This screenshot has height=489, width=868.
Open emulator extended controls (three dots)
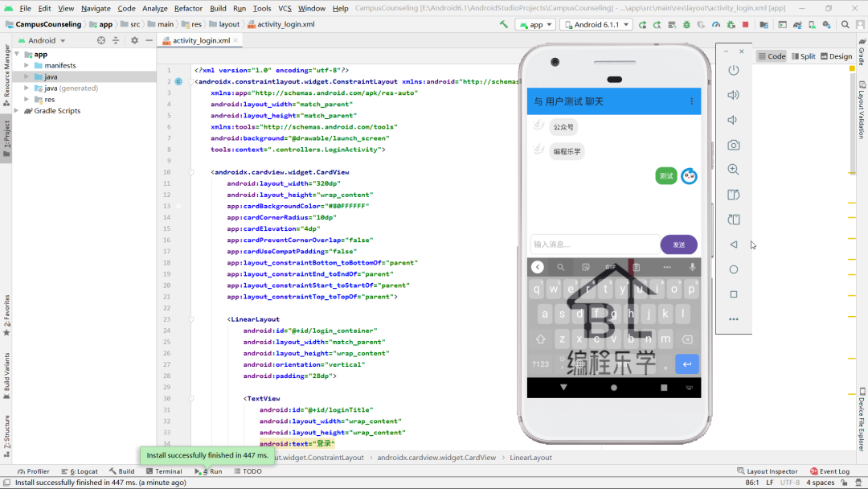coord(734,319)
